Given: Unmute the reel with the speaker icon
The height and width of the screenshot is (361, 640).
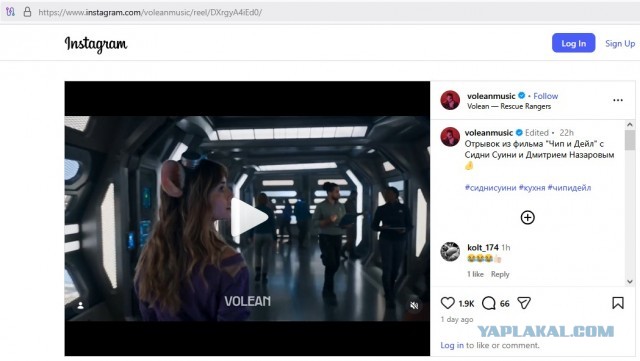Looking at the screenshot, I should 414,305.
